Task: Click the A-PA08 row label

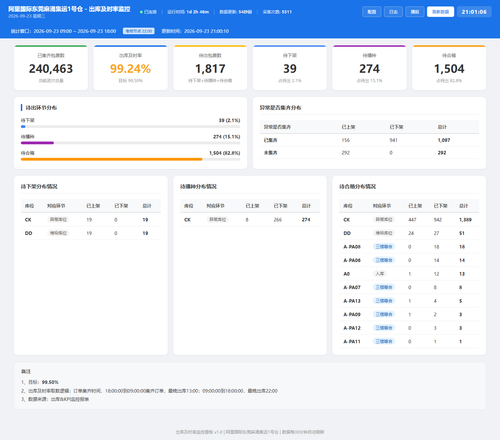Action: pyautogui.click(x=352, y=247)
